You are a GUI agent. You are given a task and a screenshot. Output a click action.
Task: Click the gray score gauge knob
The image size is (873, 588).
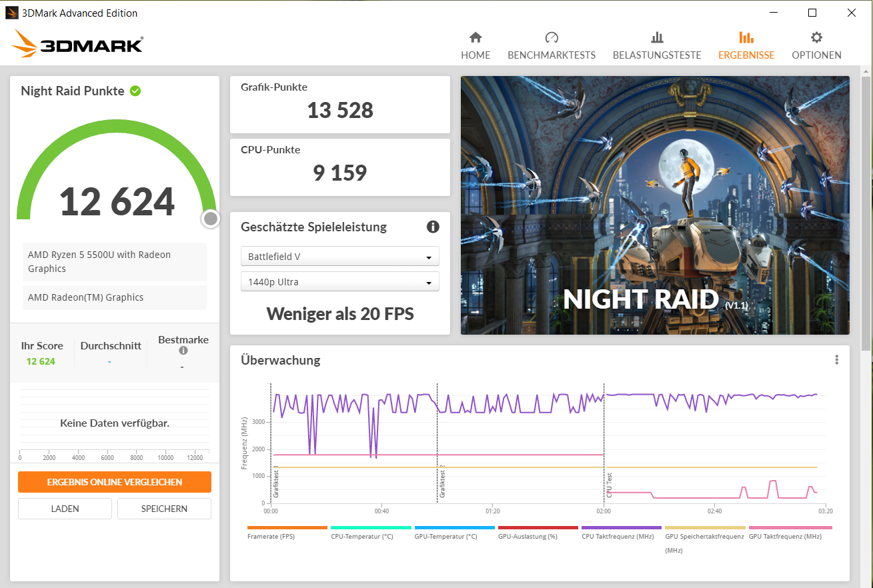[211, 219]
